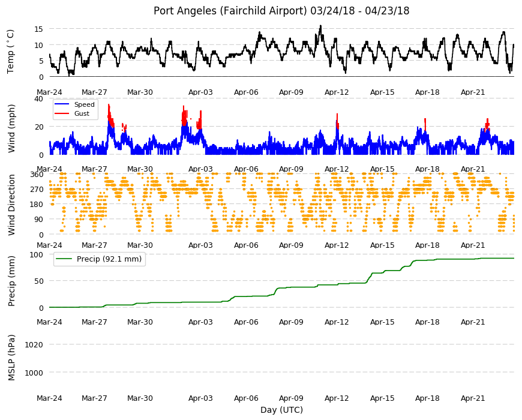Click the Mar-24 tick under the MSLP panel
Image resolution: width=522 pixels, height=420 pixels.
pyautogui.click(x=49, y=398)
